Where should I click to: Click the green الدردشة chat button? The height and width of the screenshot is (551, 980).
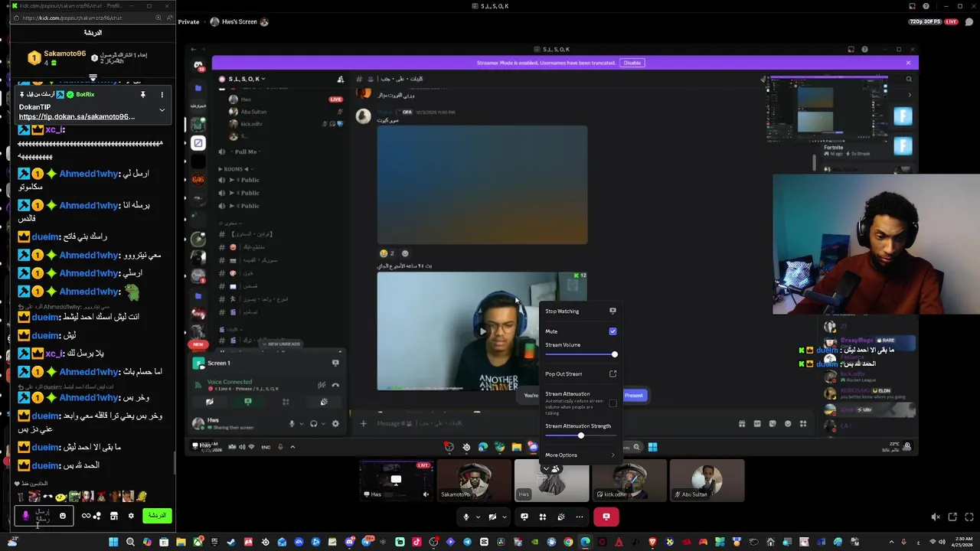[x=157, y=516]
